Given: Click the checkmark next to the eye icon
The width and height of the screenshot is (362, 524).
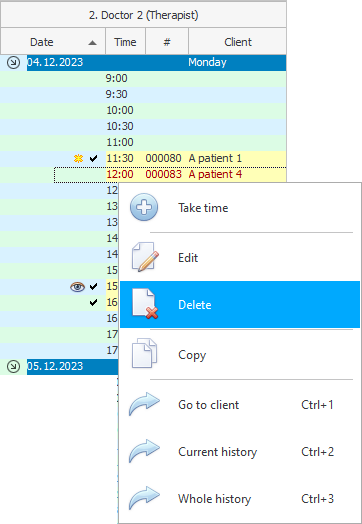Looking at the screenshot, I should 94,286.
